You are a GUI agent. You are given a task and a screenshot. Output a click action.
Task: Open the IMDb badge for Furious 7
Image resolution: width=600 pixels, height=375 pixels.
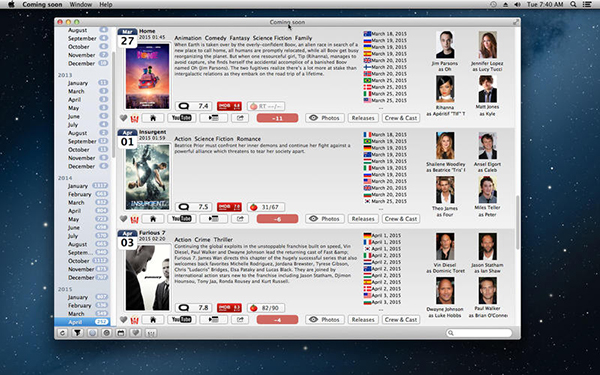click(229, 308)
